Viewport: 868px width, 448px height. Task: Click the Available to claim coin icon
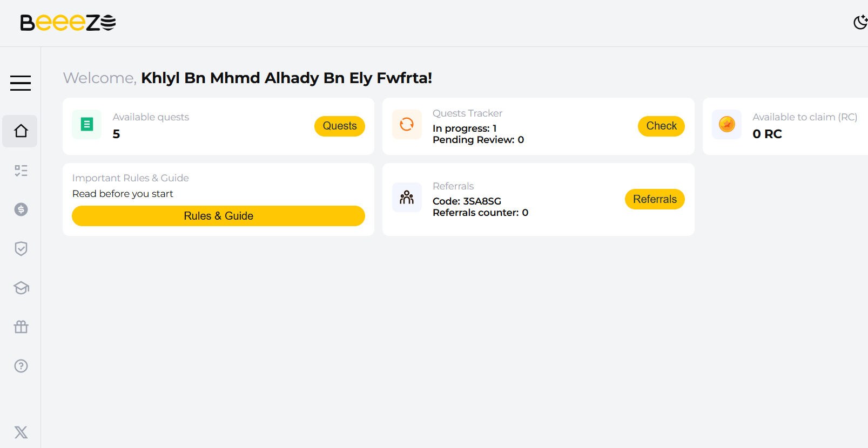(x=727, y=125)
